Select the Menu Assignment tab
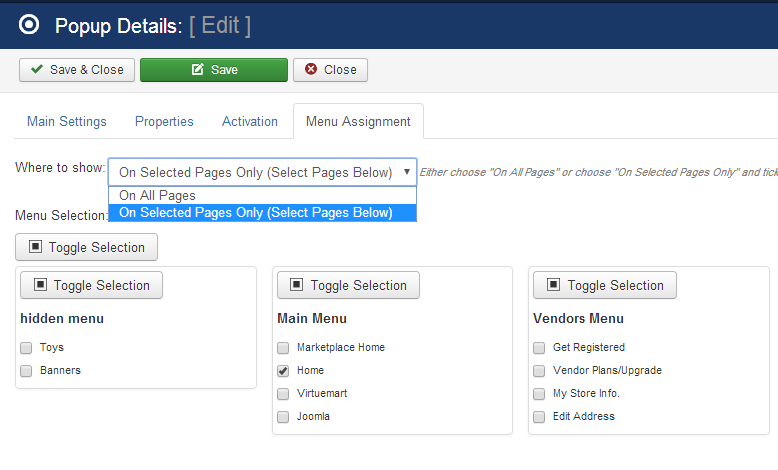 pos(358,122)
